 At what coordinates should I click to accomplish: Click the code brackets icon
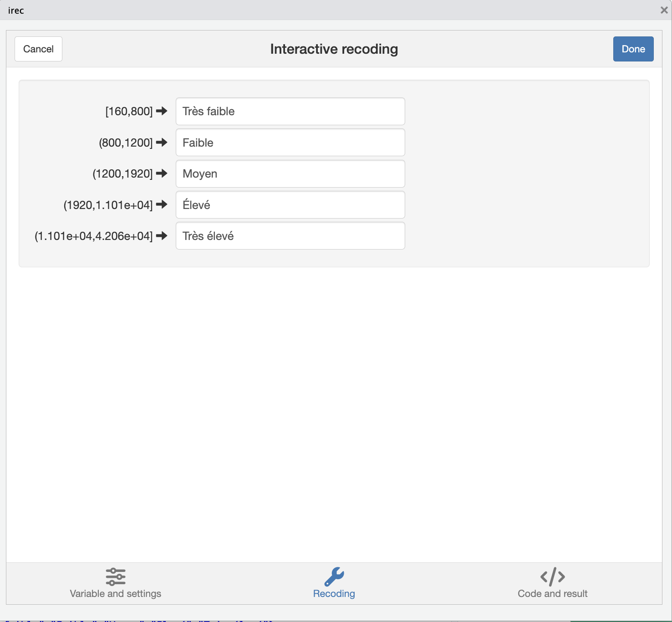tap(553, 576)
